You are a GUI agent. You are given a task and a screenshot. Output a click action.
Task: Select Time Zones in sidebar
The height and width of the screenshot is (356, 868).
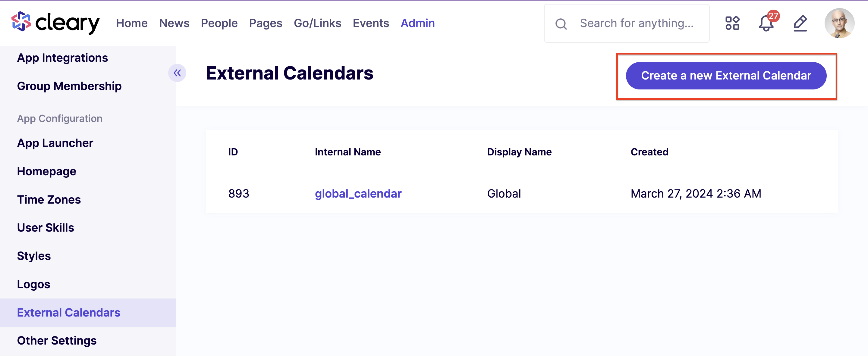[x=49, y=199]
